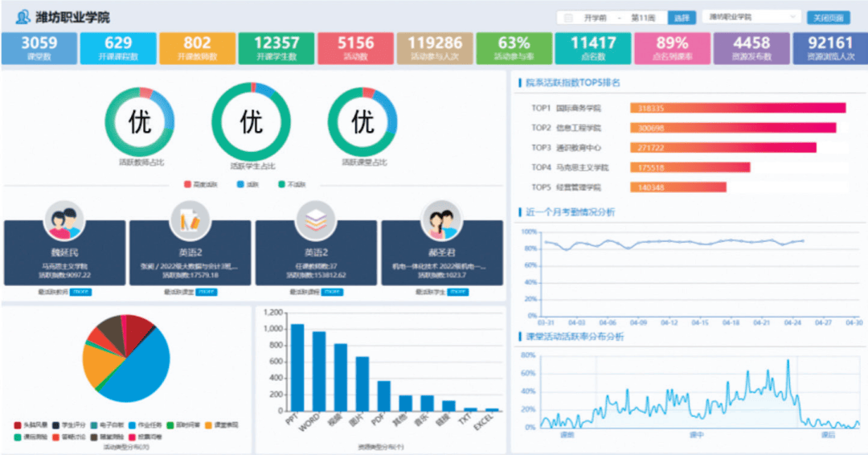The image size is (868, 455).
Task: Click the stacked layers icon above second 英语2 card
Action: tap(316, 220)
